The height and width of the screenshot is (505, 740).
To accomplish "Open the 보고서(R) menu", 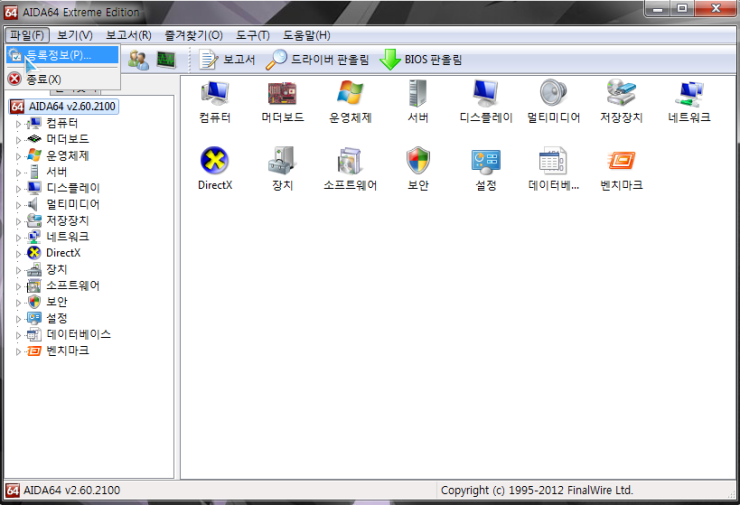I will (128, 35).
